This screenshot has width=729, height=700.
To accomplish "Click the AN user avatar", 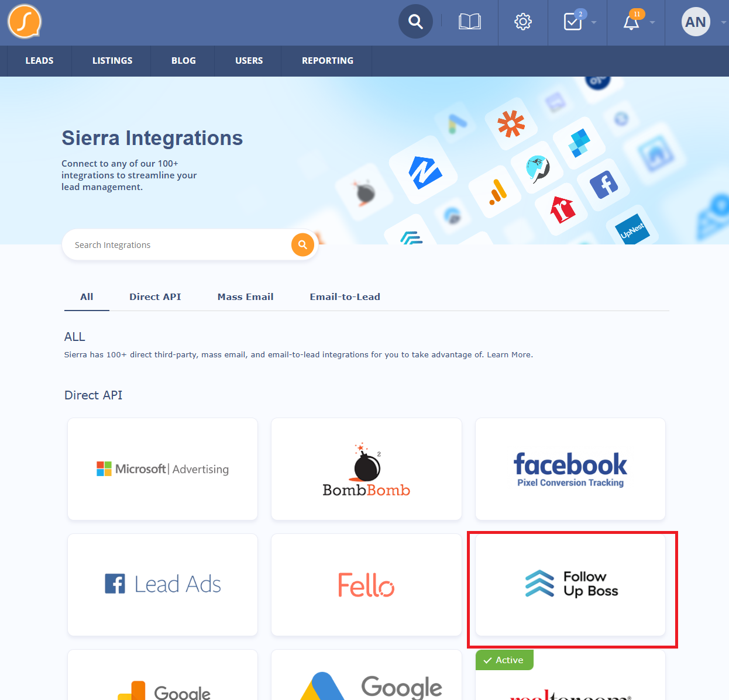I will pyautogui.click(x=696, y=22).
